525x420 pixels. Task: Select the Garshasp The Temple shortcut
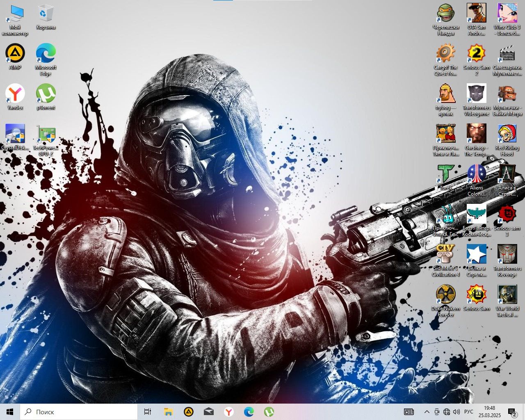point(476,141)
